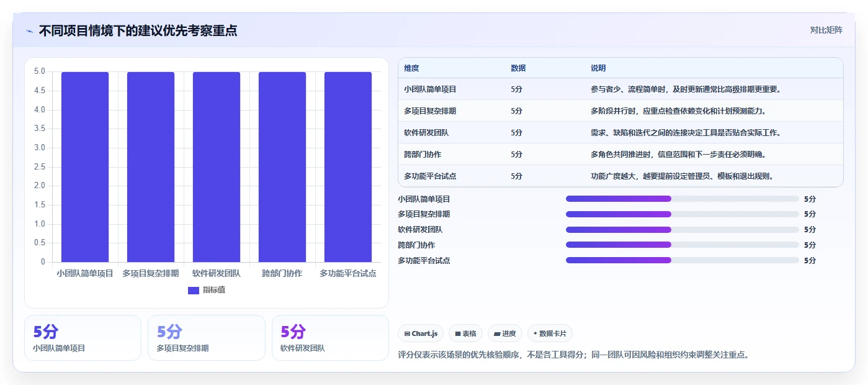Click the 对比矩阵 label in header

pos(826,30)
